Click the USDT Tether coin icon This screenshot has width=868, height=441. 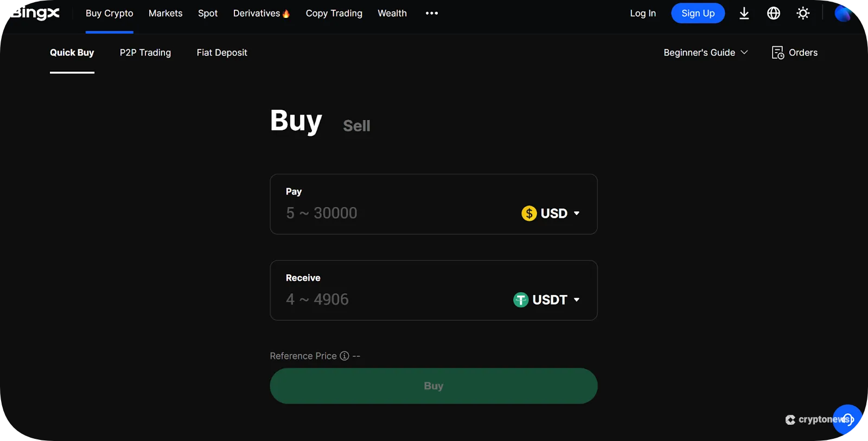[x=520, y=299]
